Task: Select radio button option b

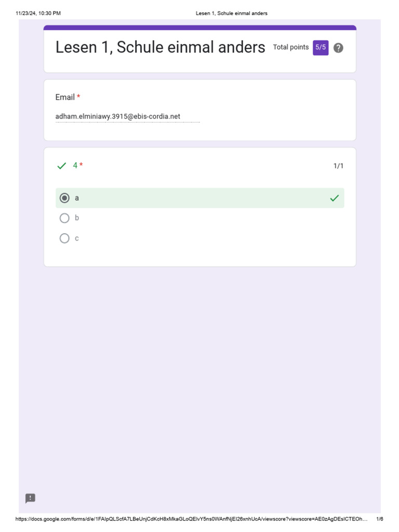Action: [64, 218]
